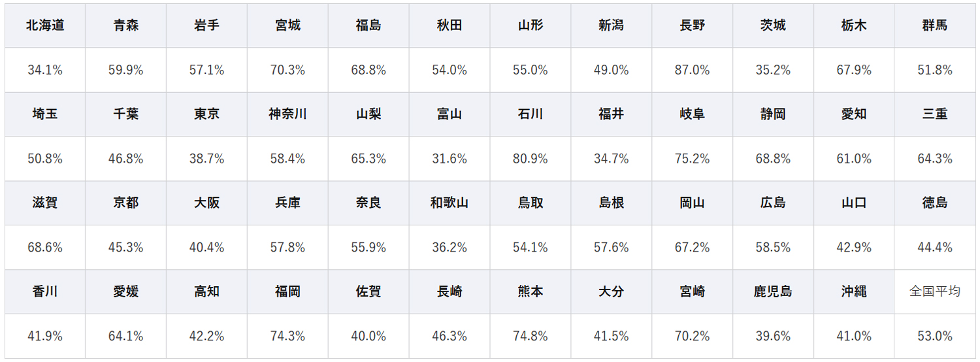This screenshot has height=362, width=980.
Task: Click the 福岡 header cell
Action: pyautogui.click(x=287, y=291)
